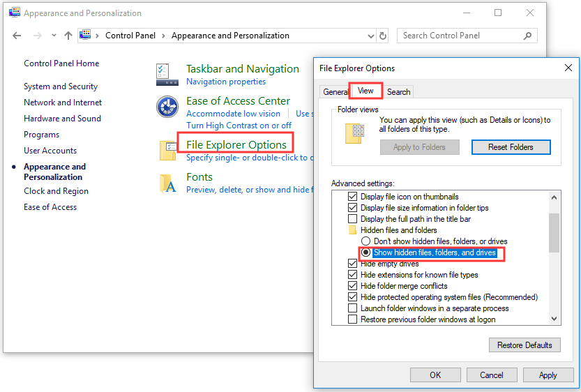The height and width of the screenshot is (392, 581).
Task: Click the Ease of Access Center icon
Action: 167,107
